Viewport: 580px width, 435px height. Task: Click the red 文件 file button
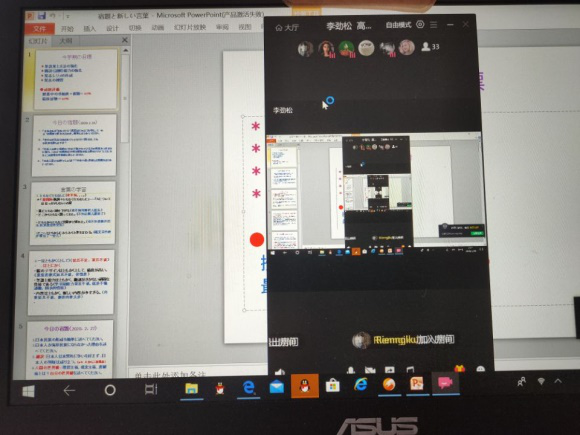[40, 28]
